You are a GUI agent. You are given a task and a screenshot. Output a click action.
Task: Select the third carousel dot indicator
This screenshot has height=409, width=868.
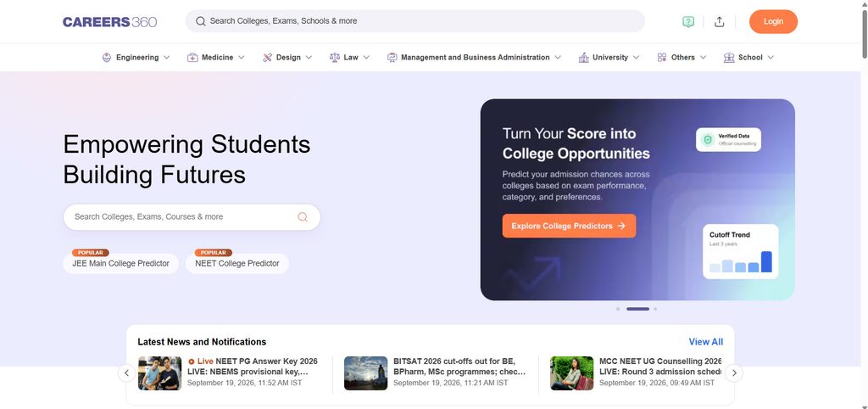click(655, 309)
